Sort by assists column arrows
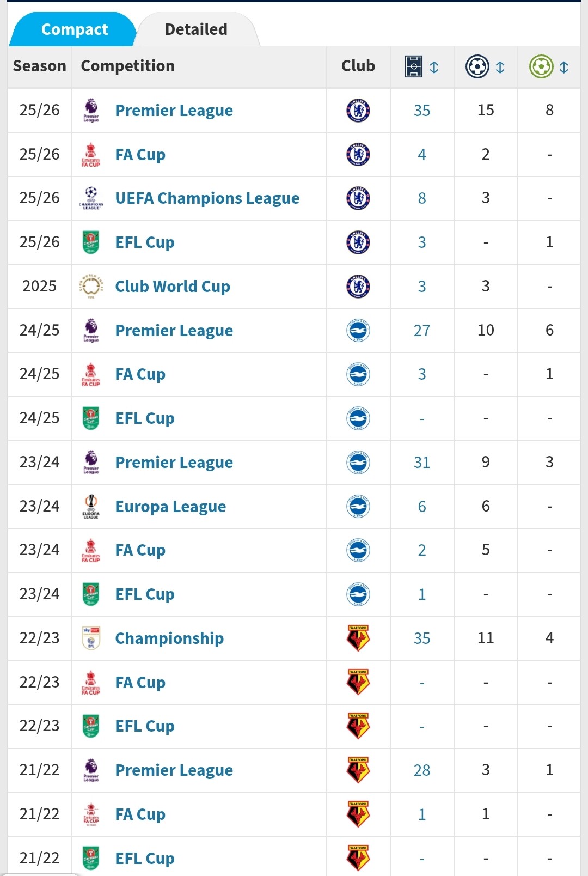 coord(564,67)
